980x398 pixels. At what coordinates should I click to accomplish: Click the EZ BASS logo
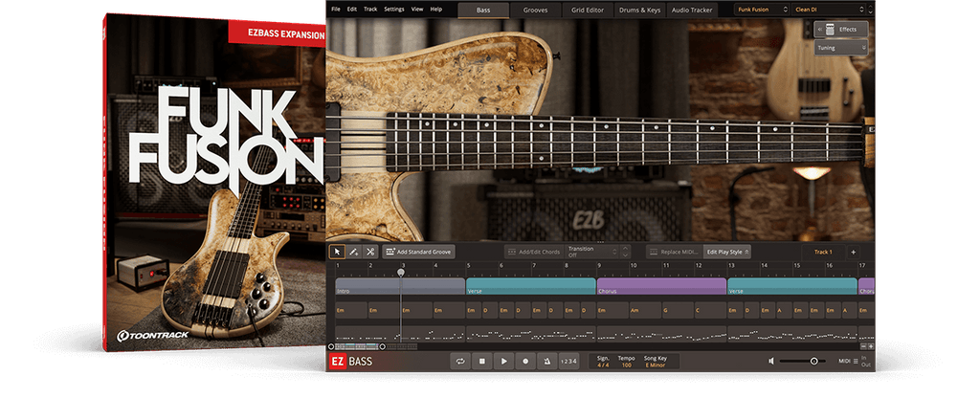[350, 361]
